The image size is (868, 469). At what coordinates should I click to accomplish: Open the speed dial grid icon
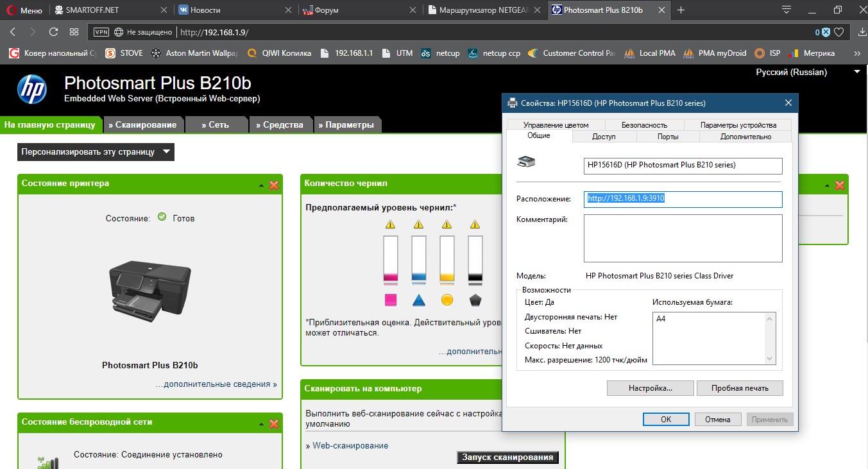point(74,31)
